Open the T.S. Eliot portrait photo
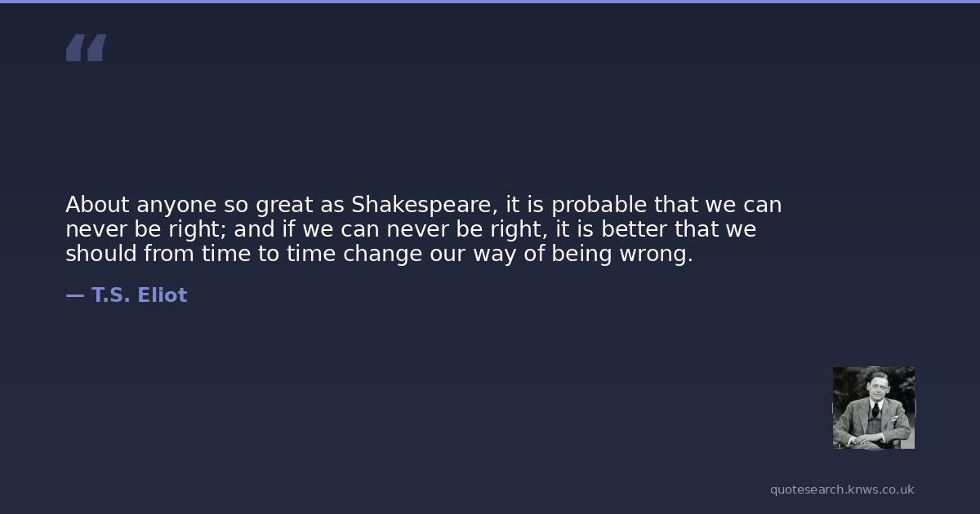The image size is (980, 514). pyautogui.click(x=873, y=407)
